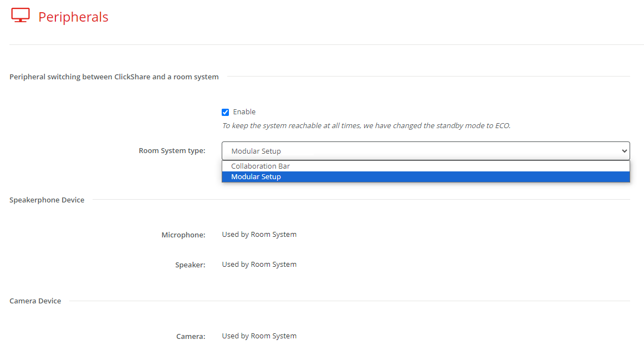644x360 pixels.
Task: Click the Camera field label
Action: (191, 337)
